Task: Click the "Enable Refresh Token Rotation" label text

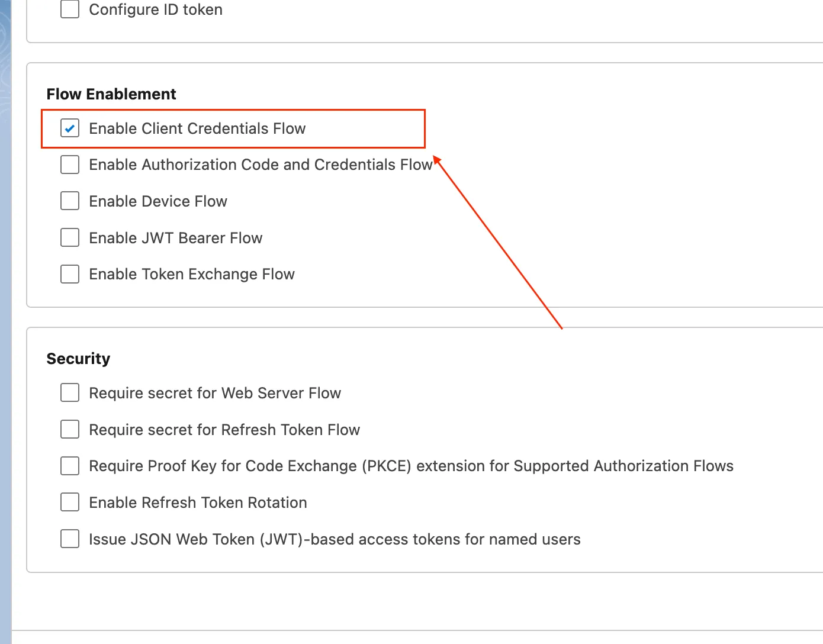Action: (x=198, y=503)
